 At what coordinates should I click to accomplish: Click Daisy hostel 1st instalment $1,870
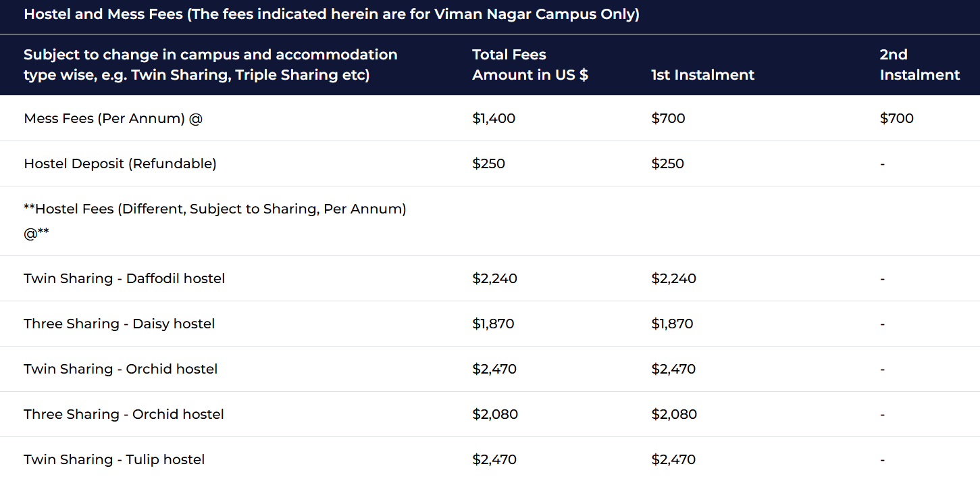(x=672, y=324)
